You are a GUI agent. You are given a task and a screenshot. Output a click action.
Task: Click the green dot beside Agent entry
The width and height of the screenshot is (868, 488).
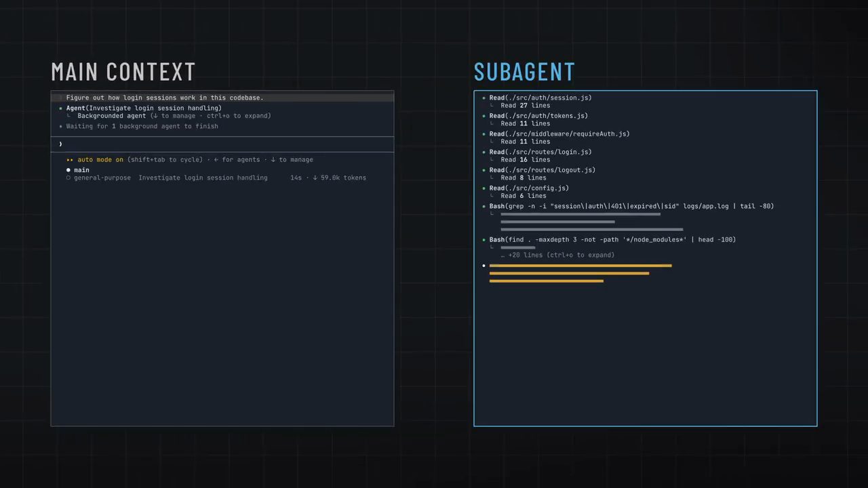click(x=60, y=108)
